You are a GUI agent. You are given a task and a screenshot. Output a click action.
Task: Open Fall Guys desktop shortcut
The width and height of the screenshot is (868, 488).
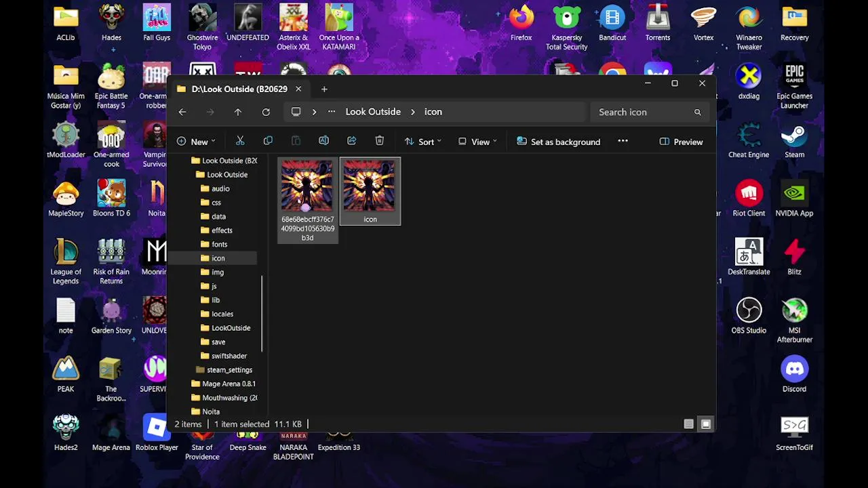pos(157,24)
